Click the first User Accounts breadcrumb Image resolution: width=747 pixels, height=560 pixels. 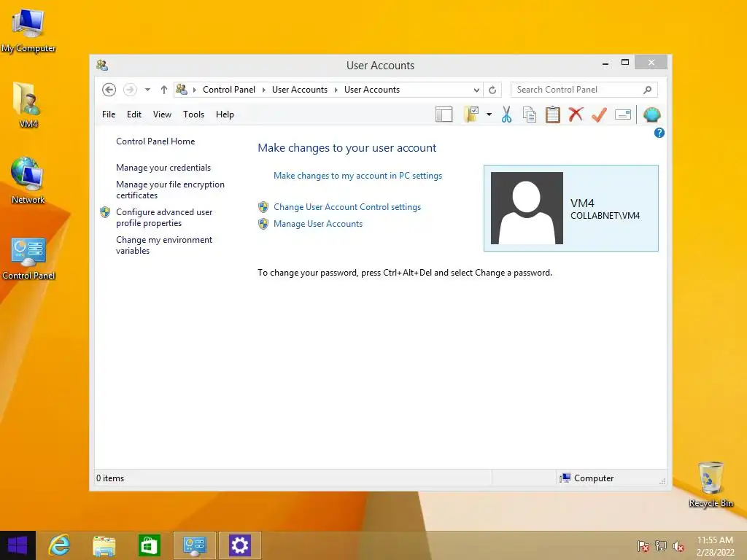pos(300,90)
